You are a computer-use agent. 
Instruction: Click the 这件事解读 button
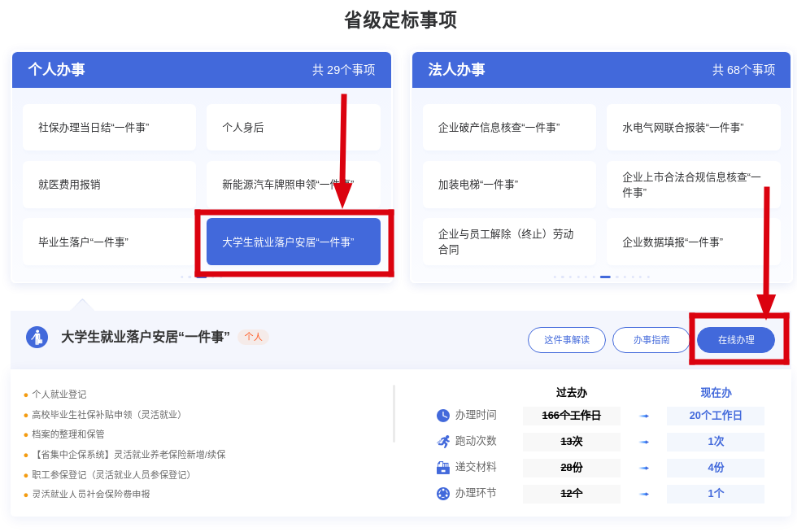point(566,340)
